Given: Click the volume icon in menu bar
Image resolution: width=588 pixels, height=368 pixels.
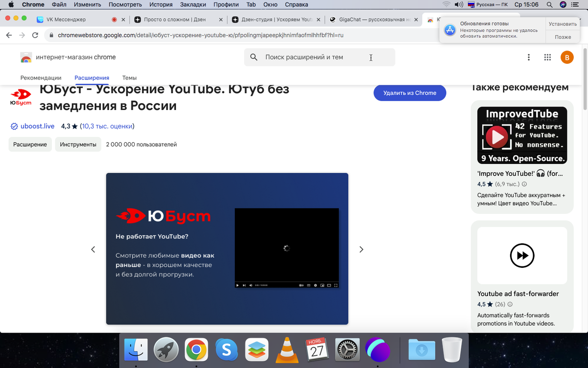Looking at the screenshot, I should (459, 4).
